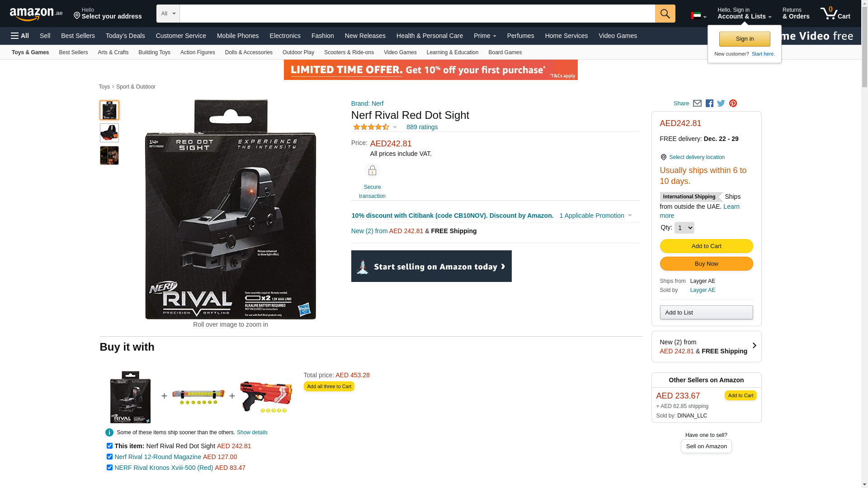Click the Add to Cart button

706,246
